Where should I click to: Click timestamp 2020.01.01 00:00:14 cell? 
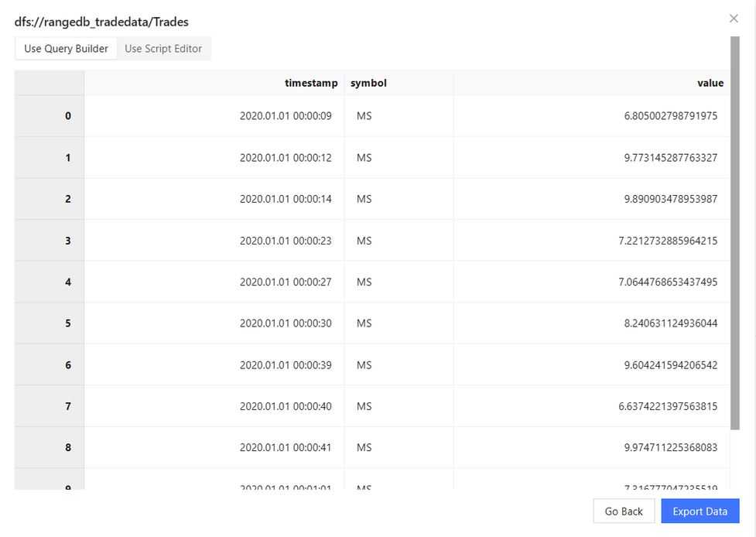[286, 199]
